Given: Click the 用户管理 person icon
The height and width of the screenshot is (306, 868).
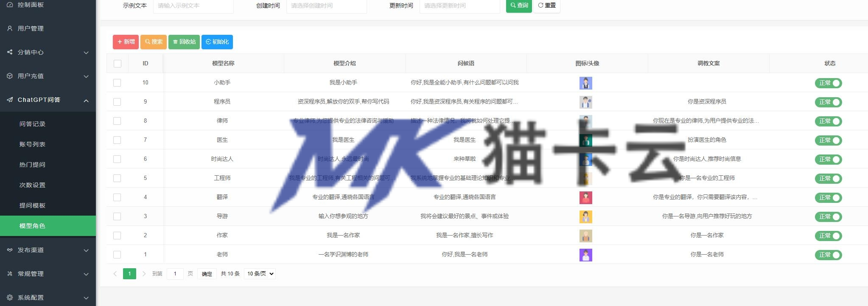Looking at the screenshot, I should pyautogui.click(x=10, y=28).
